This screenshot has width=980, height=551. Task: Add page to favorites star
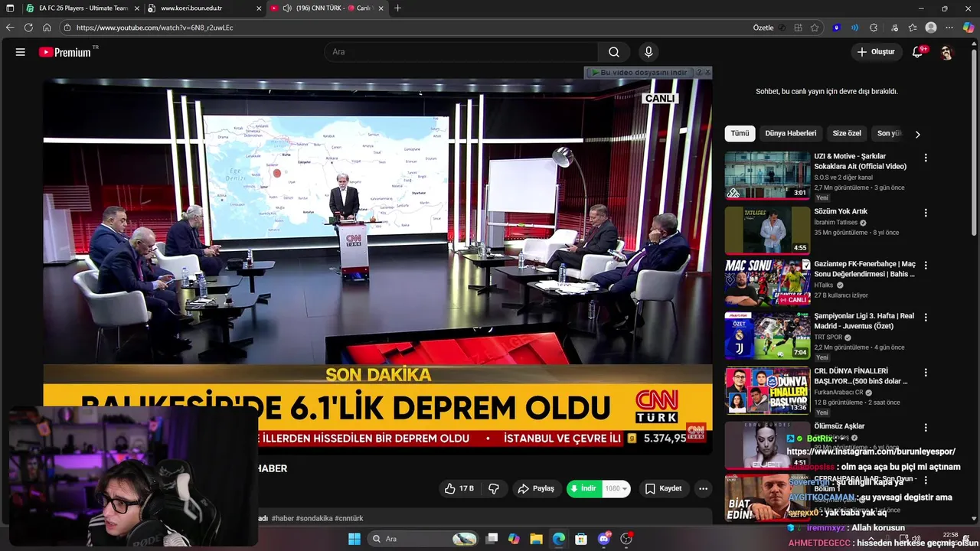(815, 28)
